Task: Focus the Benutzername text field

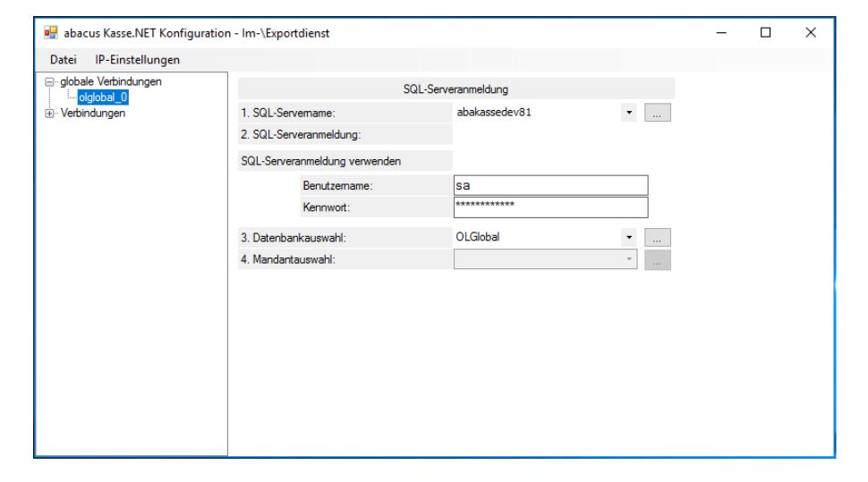Action: [550, 185]
